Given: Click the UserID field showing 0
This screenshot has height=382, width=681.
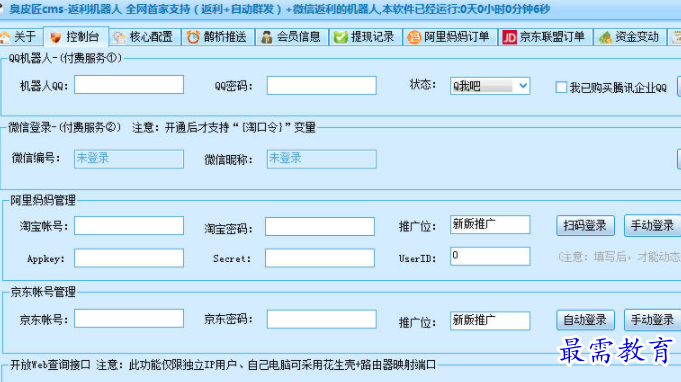Looking at the screenshot, I should click(x=490, y=256).
